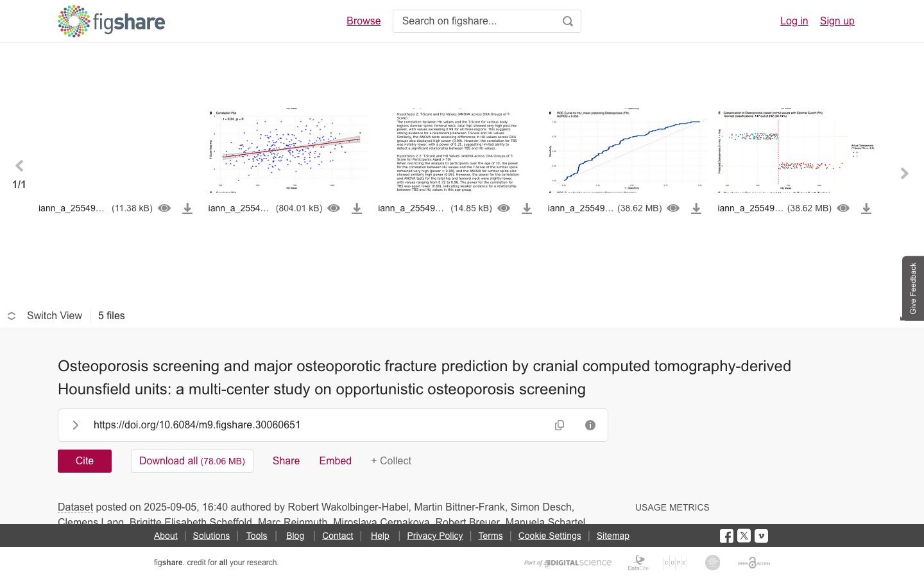Download the 14.85 kB file
Viewport: 924px width, 578px height.
click(527, 208)
